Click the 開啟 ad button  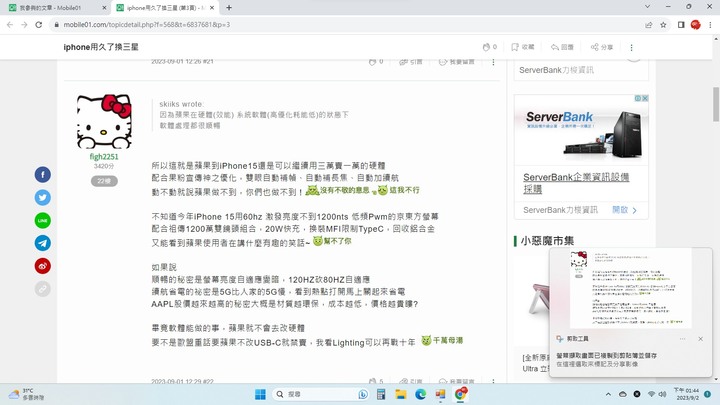[x=624, y=210]
